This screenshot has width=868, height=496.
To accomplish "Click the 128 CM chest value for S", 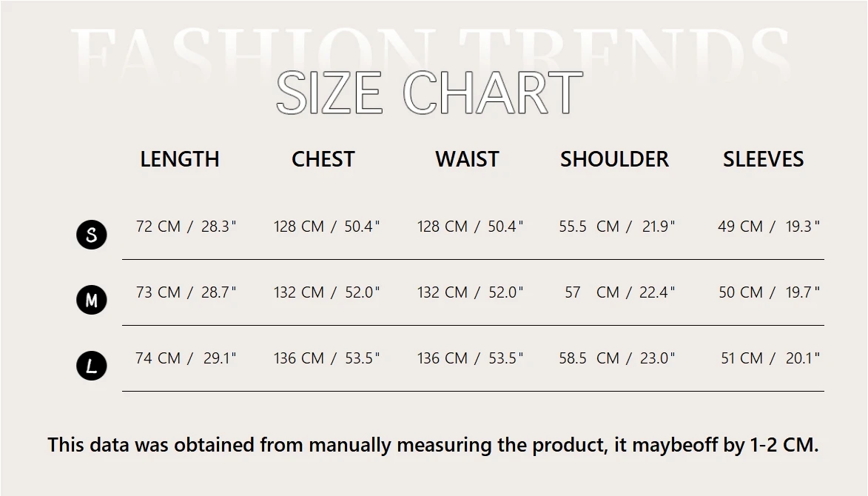I will coord(326,227).
